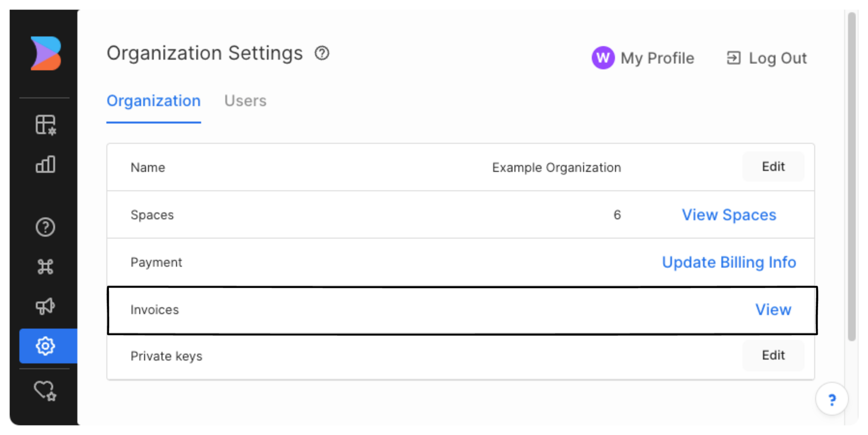Click the help question mark sidebar icon
This screenshot has height=435, width=868.
[45, 227]
